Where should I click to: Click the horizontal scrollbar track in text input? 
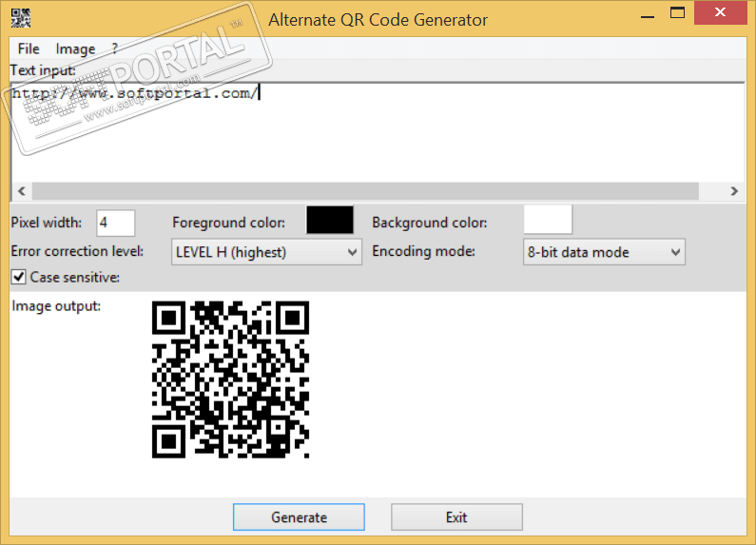tap(365, 191)
